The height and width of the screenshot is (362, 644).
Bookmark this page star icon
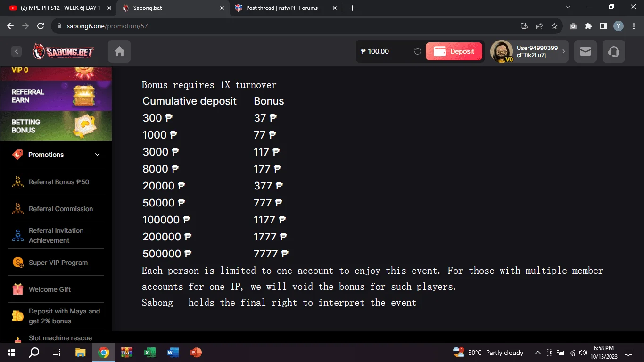[554, 26]
